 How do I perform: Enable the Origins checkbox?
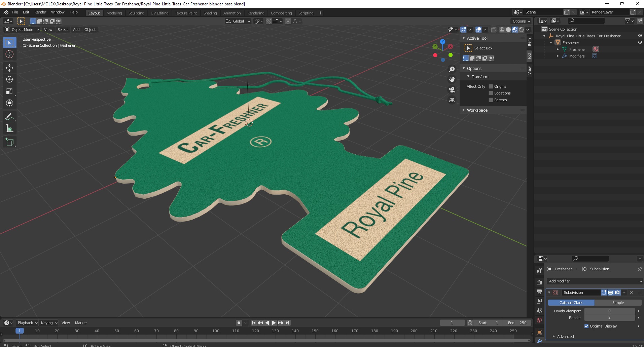(491, 86)
